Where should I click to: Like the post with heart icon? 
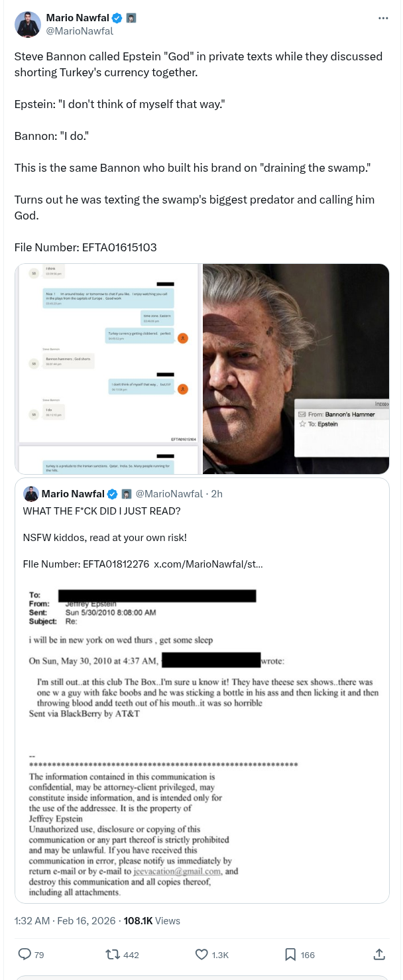point(201,954)
